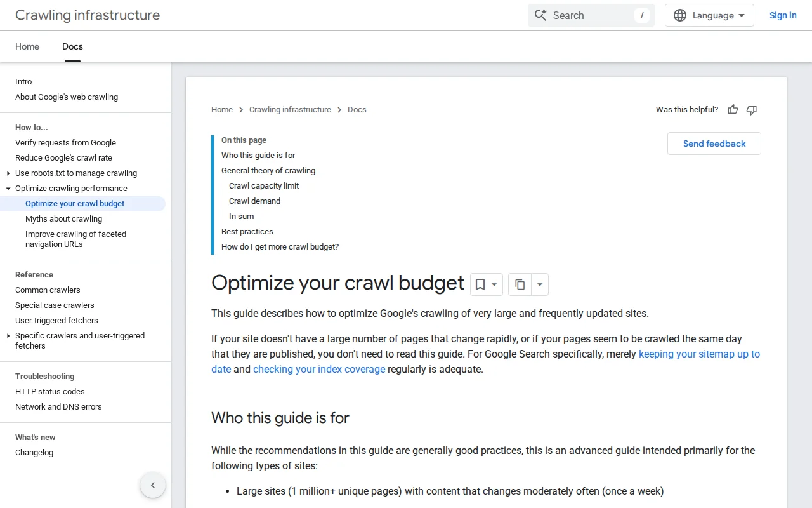Expand Use robots.txt to manage crawling
812x508 pixels.
pyautogui.click(x=8, y=173)
